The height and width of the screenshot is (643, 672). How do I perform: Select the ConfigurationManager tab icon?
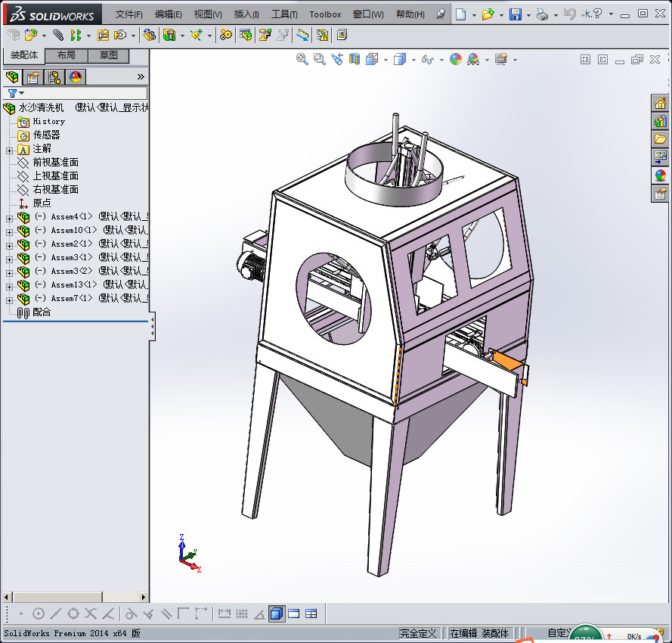coord(54,77)
